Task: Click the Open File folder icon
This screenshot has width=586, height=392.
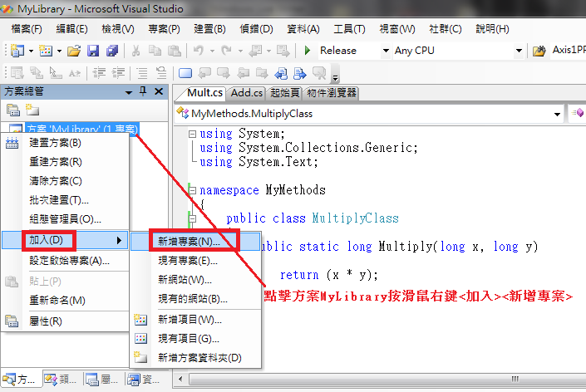Action: (74, 51)
